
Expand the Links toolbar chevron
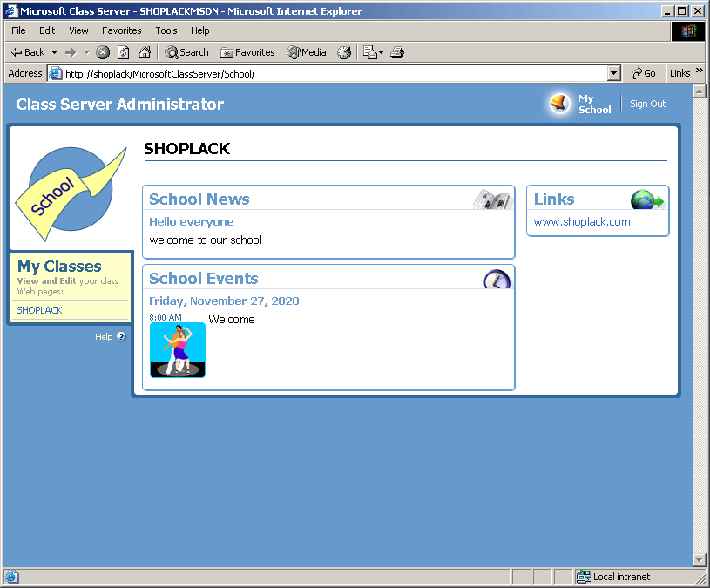pos(700,71)
